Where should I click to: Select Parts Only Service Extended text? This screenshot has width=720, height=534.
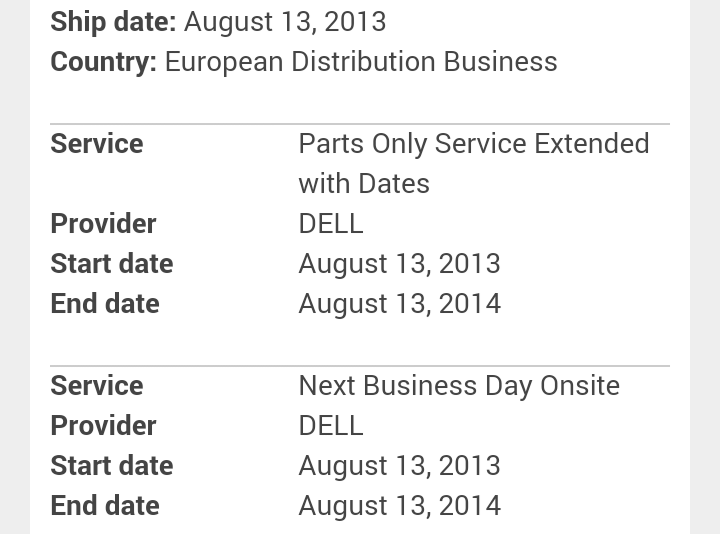474,144
